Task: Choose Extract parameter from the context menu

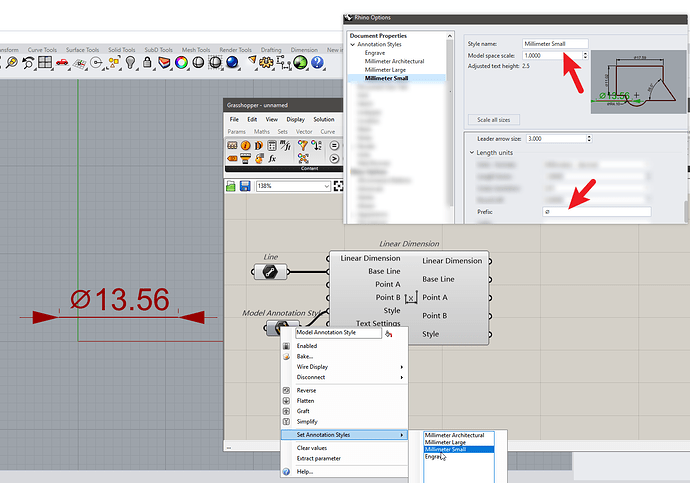Action: (x=319, y=458)
